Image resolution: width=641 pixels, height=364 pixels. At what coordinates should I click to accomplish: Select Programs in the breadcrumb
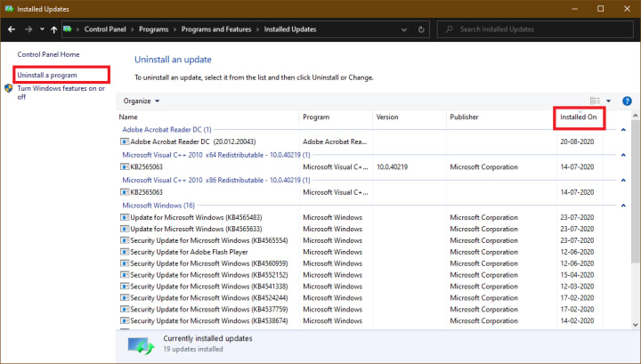[154, 29]
